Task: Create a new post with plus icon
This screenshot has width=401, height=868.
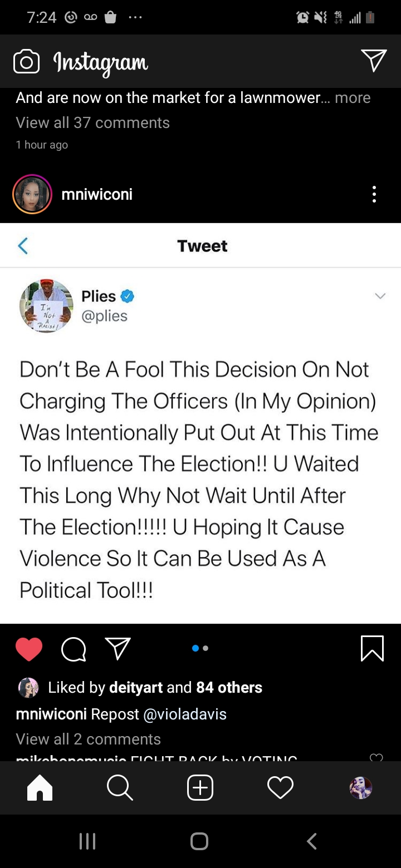Action: (200, 787)
